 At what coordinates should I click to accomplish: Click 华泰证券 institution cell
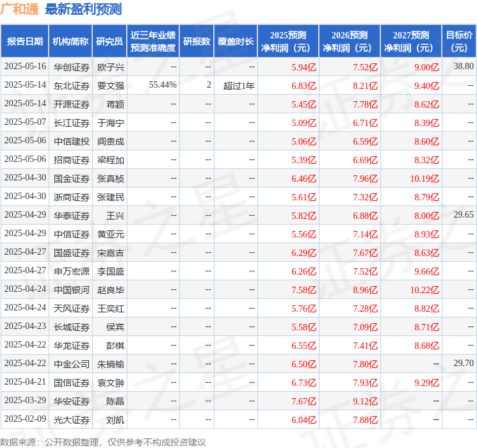click(x=72, y=216)
